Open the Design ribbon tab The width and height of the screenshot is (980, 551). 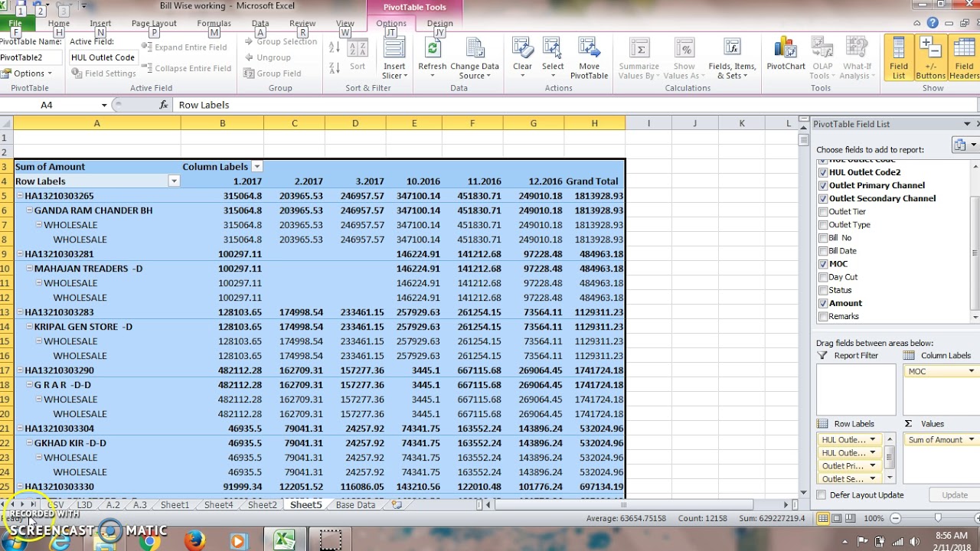[439, 24]
